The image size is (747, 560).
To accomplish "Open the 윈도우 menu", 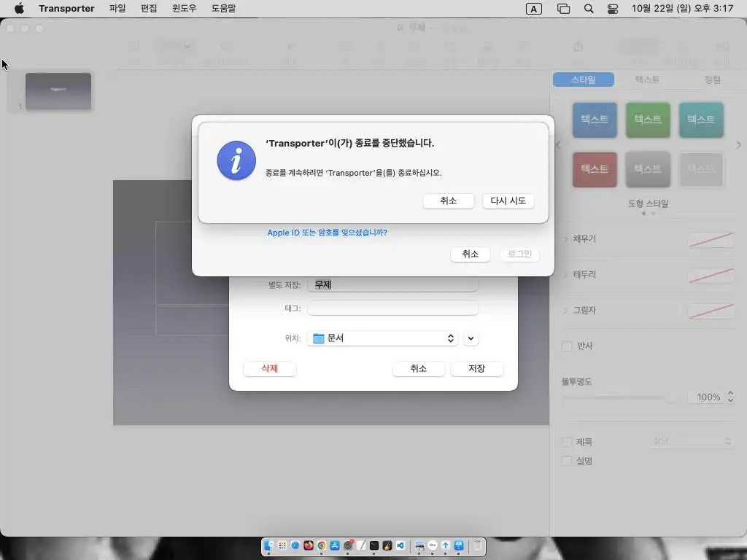I will pos(185,8).
